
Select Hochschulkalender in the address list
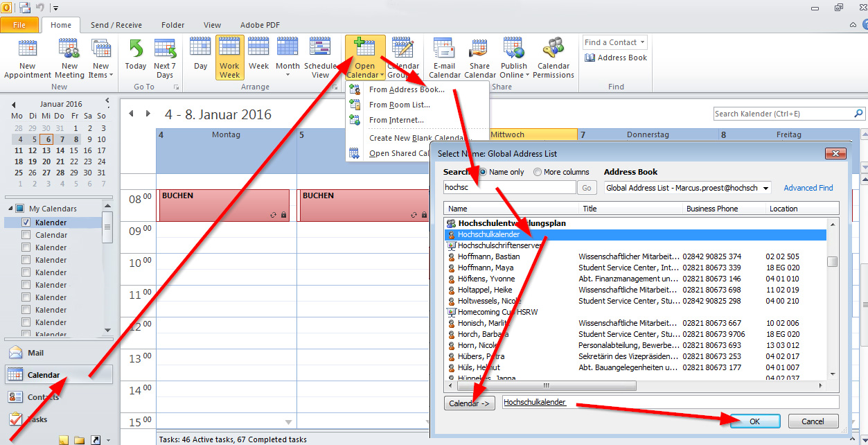click(635, 234)
